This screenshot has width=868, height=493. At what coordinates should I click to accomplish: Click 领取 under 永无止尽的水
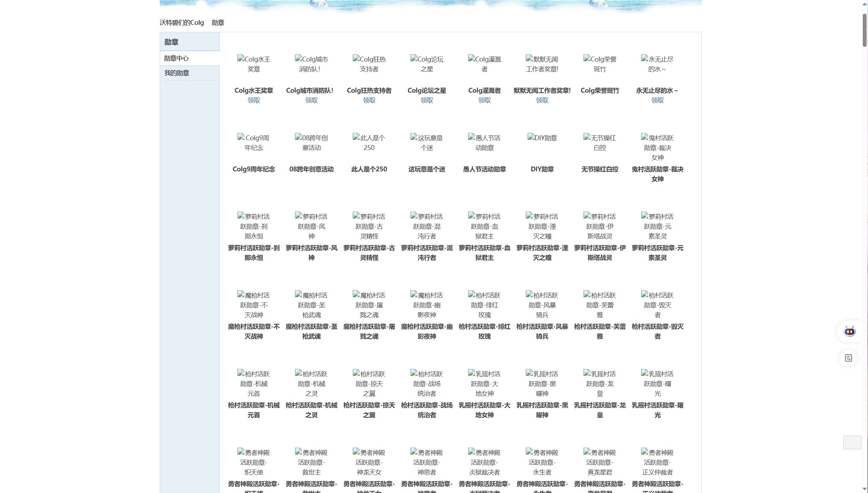click(657, 100)
